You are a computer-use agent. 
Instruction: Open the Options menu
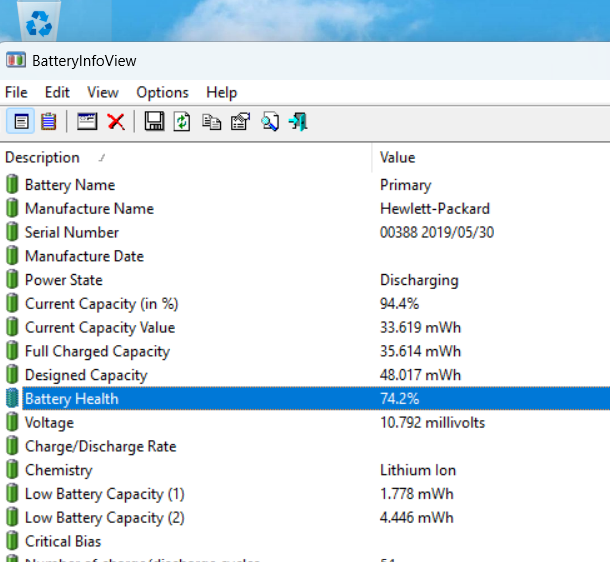click(x=162, y=93)
